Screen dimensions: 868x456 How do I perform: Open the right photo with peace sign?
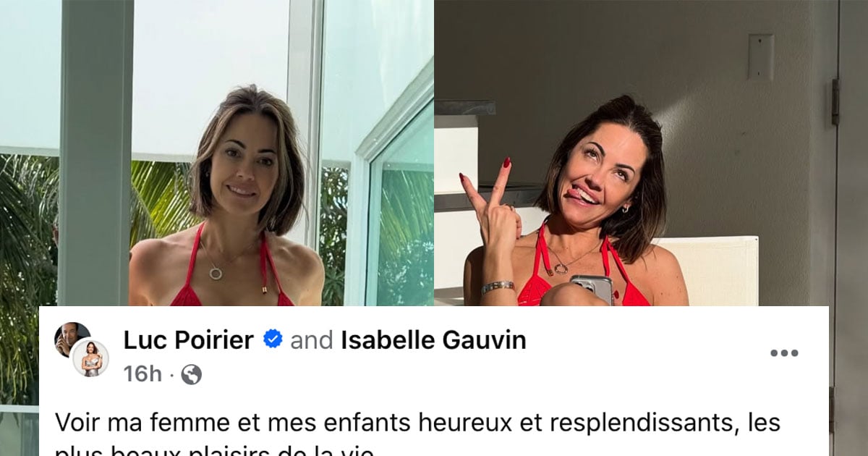pos(651,153)
